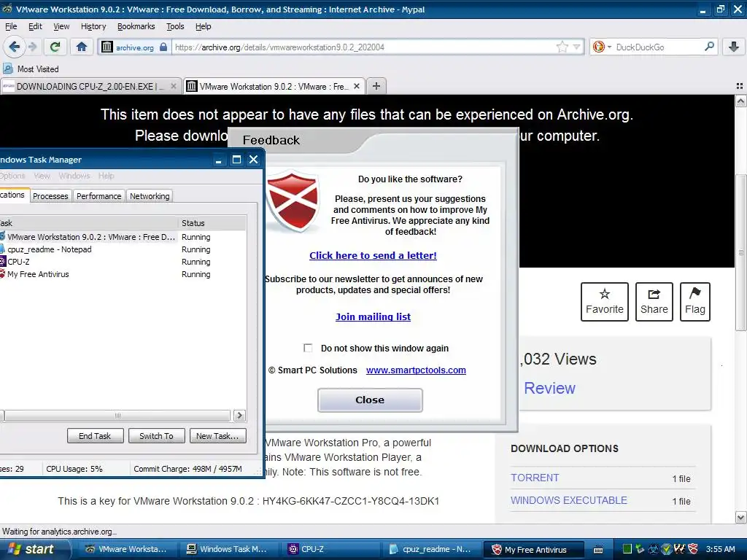The height and width of the screenshot is (560, 747).
Task: Click Switch To button
Action: coord(156,436)
